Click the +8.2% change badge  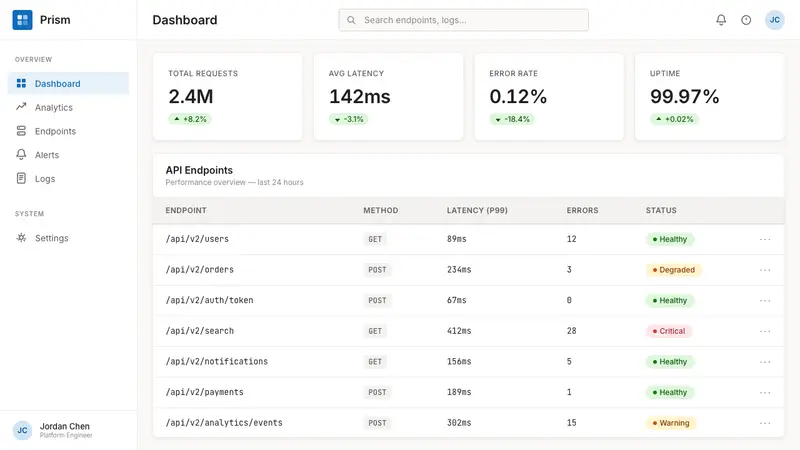190,119
